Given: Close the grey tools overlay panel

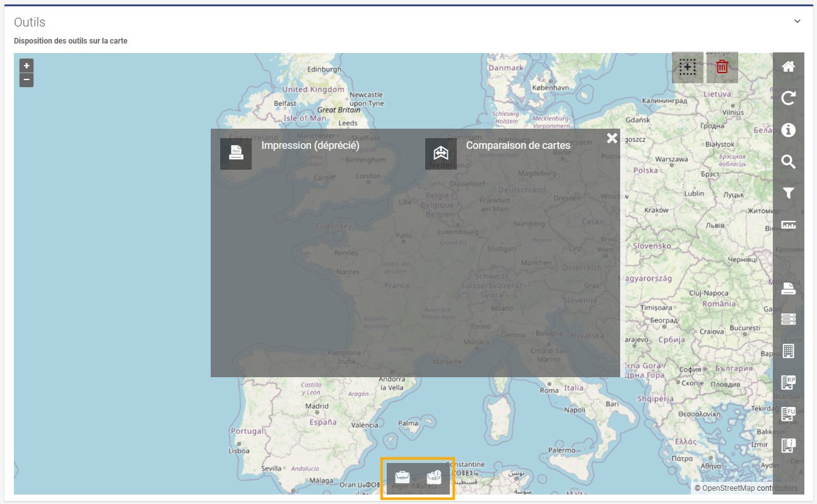Looking at the screenshot, I should tap(612, 138).
